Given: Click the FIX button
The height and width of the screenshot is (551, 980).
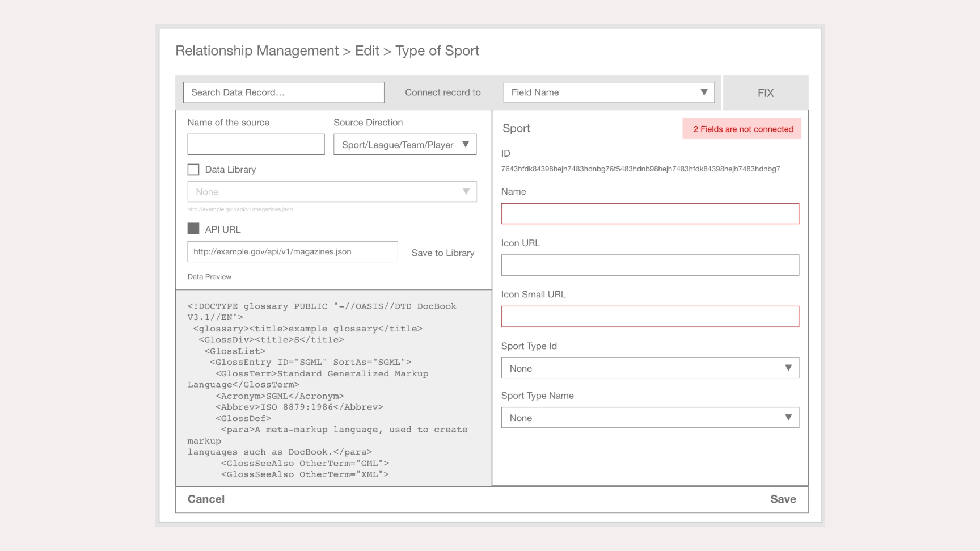Looking at the screenshot, I should pyautogui.click(x=766, y=92).
